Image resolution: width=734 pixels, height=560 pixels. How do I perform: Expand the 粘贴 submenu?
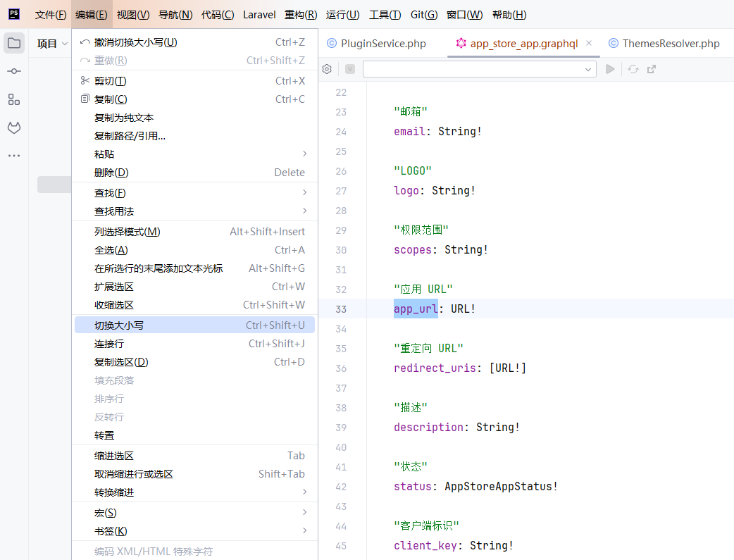pyautogui.click(x=304, y=154)
